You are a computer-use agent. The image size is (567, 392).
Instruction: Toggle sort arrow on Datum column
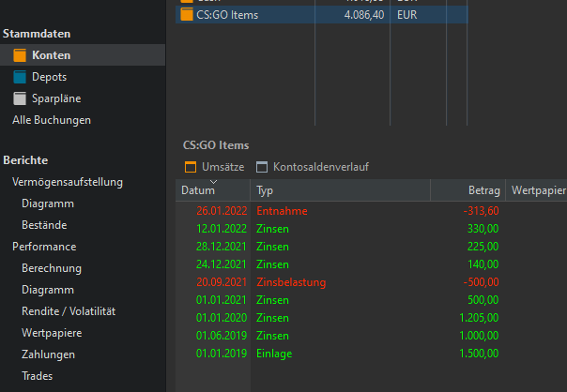(213, 181)
